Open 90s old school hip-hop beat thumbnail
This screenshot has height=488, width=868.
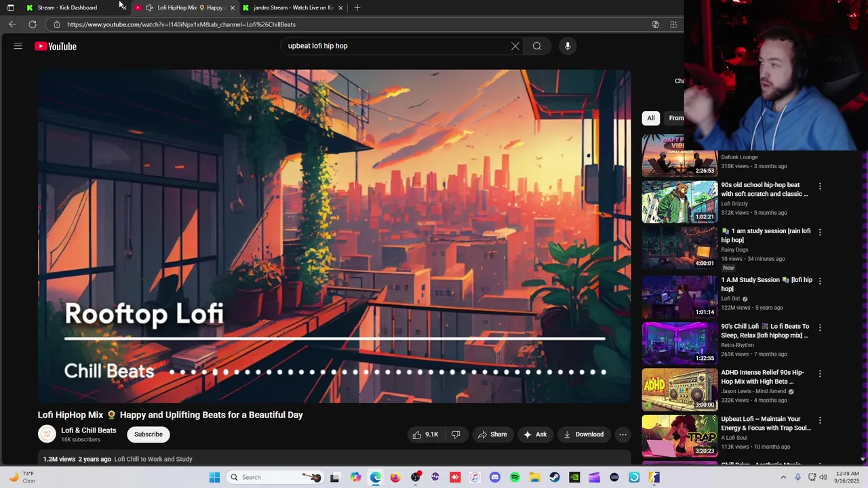(679, 201)
